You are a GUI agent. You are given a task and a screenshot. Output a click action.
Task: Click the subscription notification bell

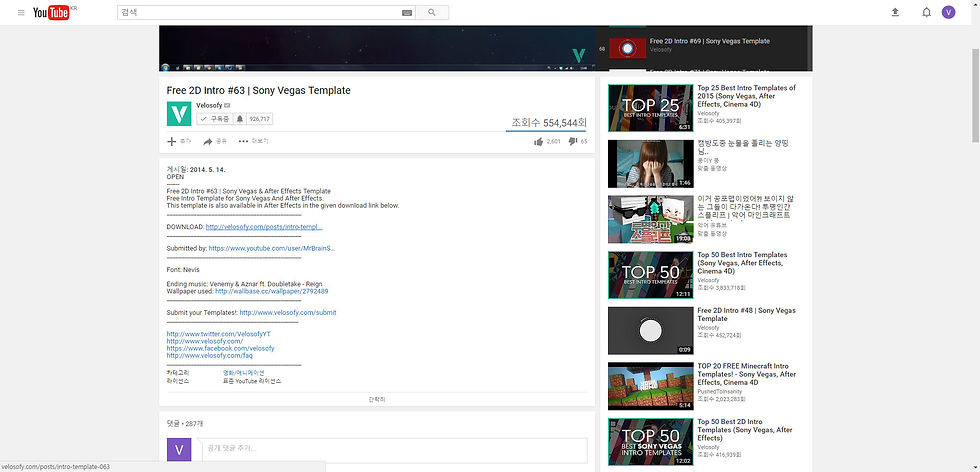pyautogui.click(x=239, y=119)
